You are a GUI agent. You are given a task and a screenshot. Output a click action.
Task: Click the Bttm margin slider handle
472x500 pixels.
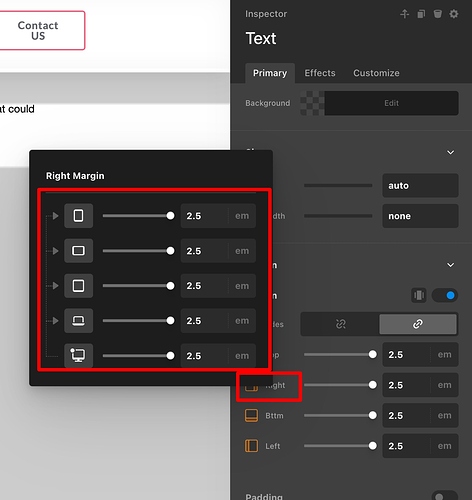[x=373, y=415]
